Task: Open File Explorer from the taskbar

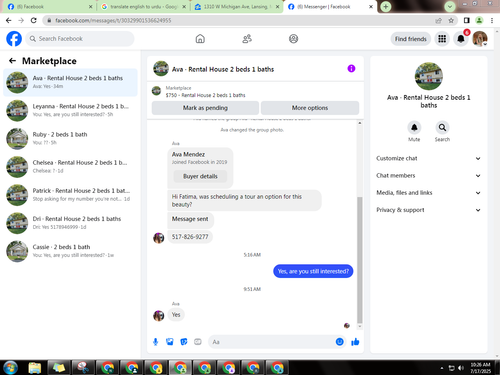Action: [x=35, y=368]
